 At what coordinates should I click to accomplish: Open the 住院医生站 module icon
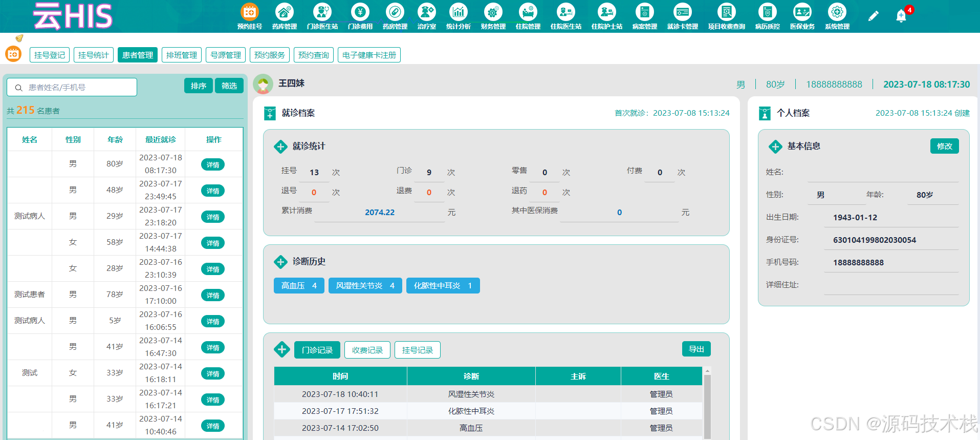[x=566, y=12]
